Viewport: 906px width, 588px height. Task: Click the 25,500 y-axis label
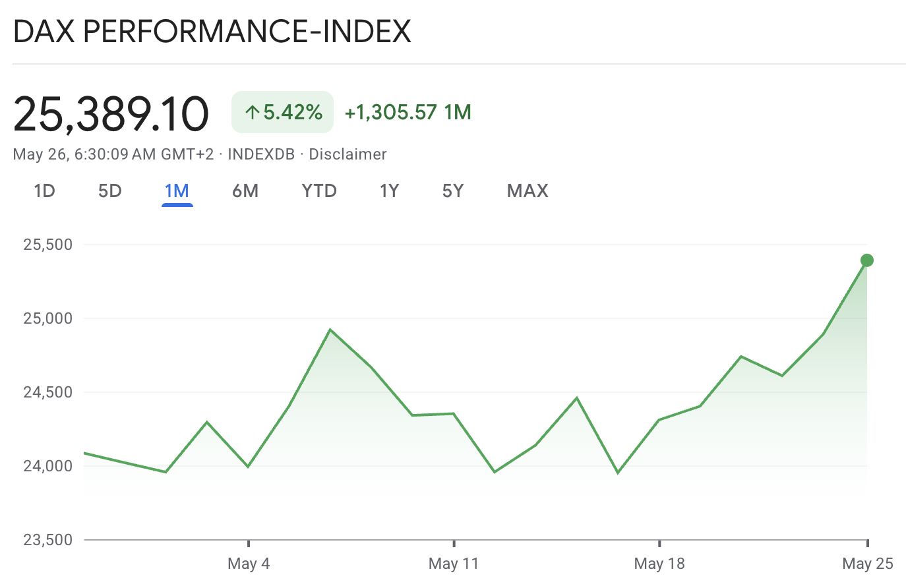pyautogui.click(x=47, y=245)
